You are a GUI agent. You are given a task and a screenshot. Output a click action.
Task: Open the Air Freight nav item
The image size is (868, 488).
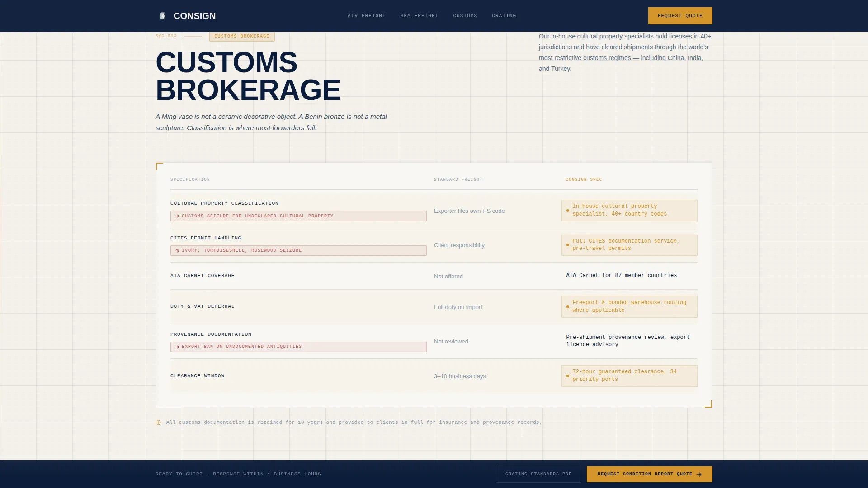tap(367, 16)
